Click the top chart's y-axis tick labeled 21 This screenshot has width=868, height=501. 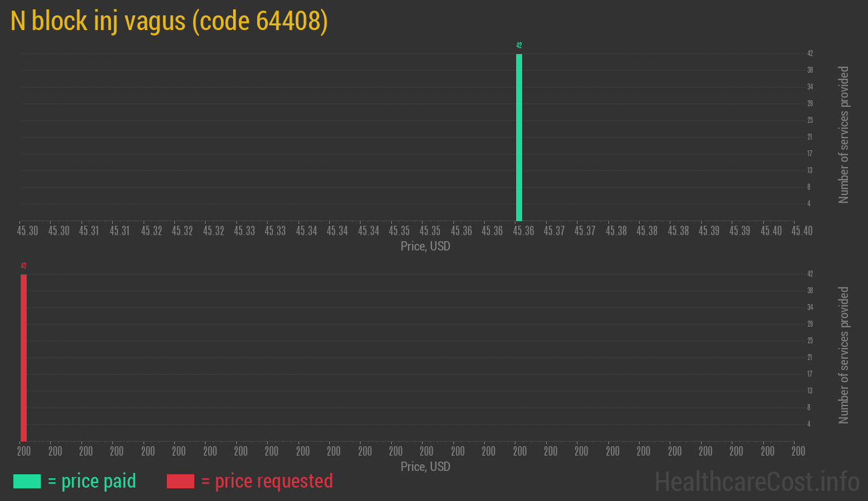[810, 137]
